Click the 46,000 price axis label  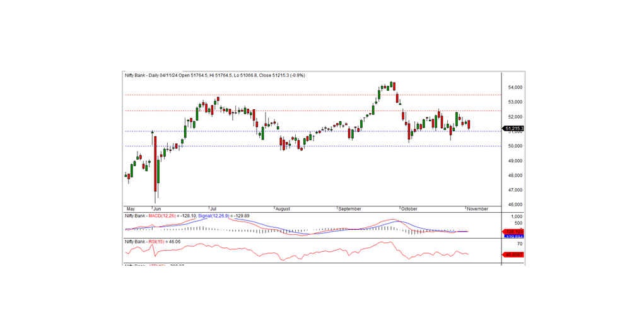[515, 205]
